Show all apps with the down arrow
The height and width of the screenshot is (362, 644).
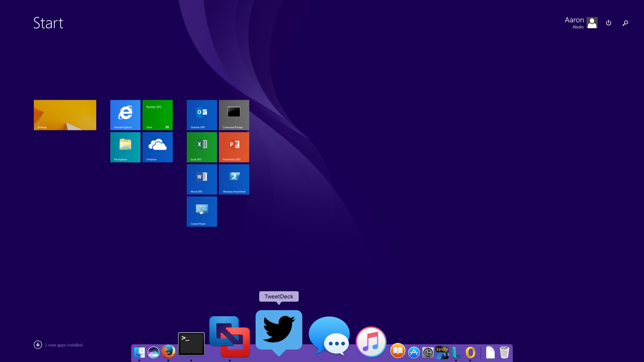click(x=38, y=345)
